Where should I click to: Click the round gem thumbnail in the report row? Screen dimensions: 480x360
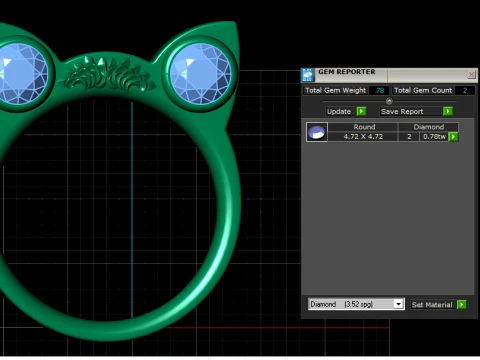point(317,132)
